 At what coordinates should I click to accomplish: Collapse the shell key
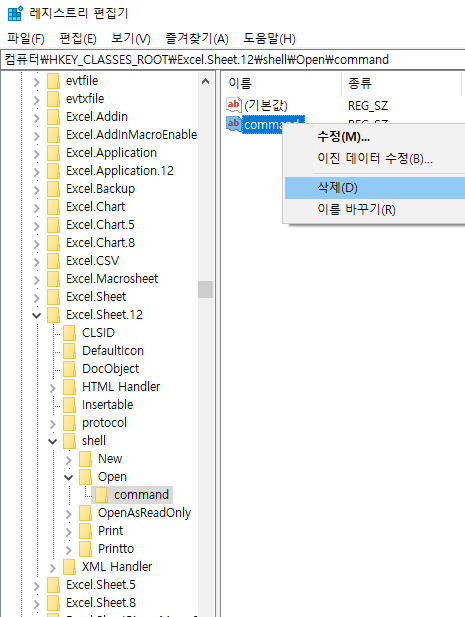[53, 442]
